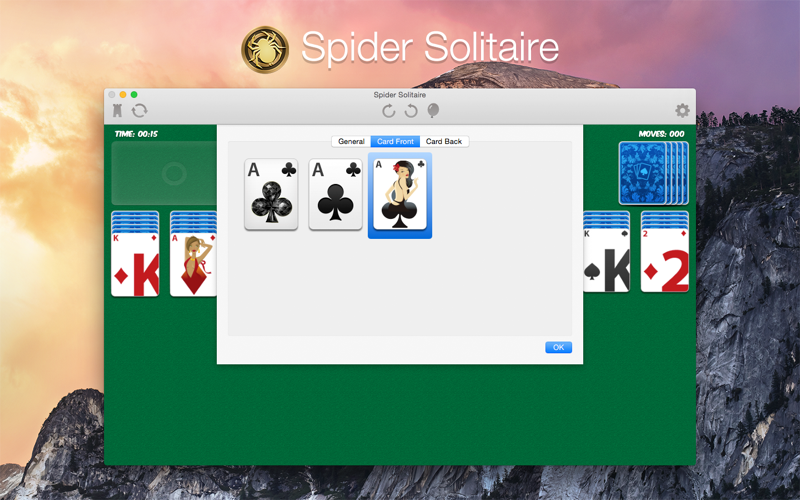Viewport: 800px width, 500px height.
Task: Click the King of diamonds card
Action: (135, 264)
